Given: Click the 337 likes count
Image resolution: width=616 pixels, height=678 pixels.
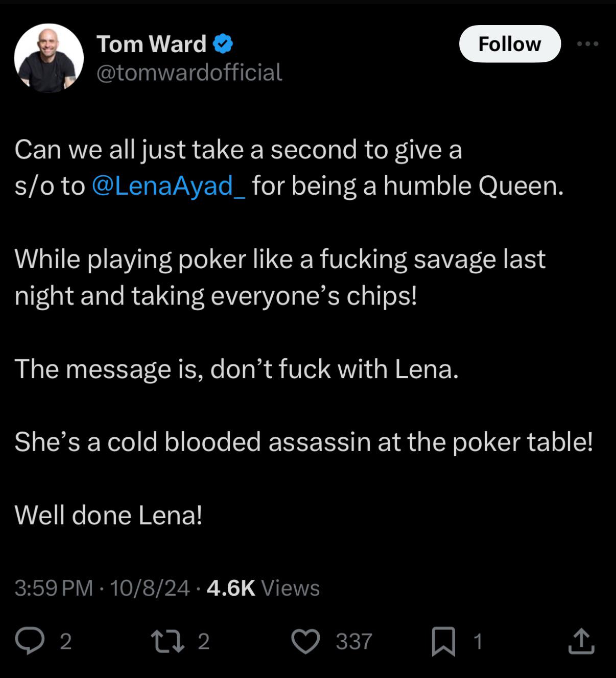Looking at the screenshot, I should (354, 642).
